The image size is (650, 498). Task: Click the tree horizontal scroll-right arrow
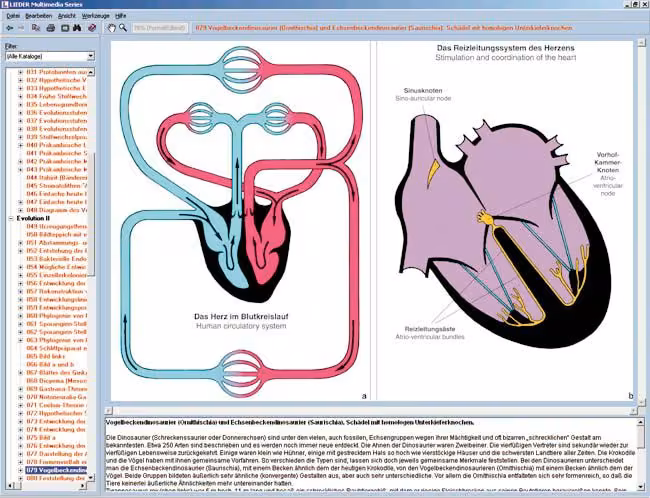point(83,485)
